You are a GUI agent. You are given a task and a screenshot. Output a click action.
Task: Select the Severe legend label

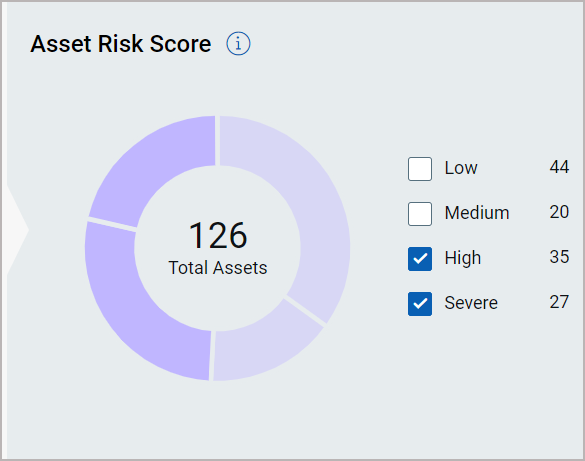[471, 302]
